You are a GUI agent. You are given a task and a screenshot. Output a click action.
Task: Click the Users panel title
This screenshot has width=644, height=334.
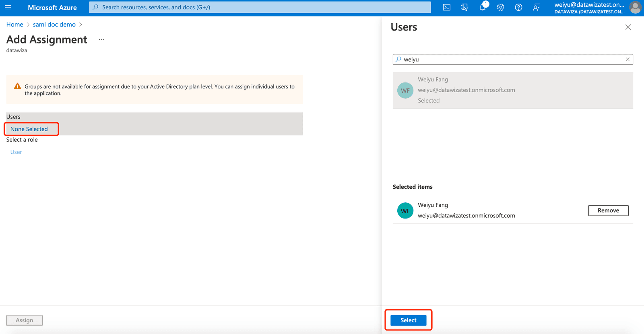pyautogui.click(x=404, y=27)
